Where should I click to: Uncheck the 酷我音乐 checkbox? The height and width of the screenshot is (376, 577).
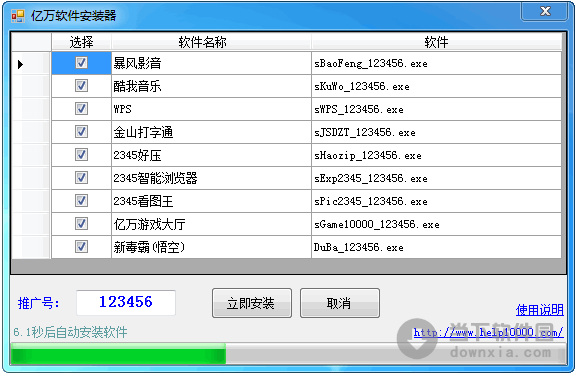tap(81, 86)
